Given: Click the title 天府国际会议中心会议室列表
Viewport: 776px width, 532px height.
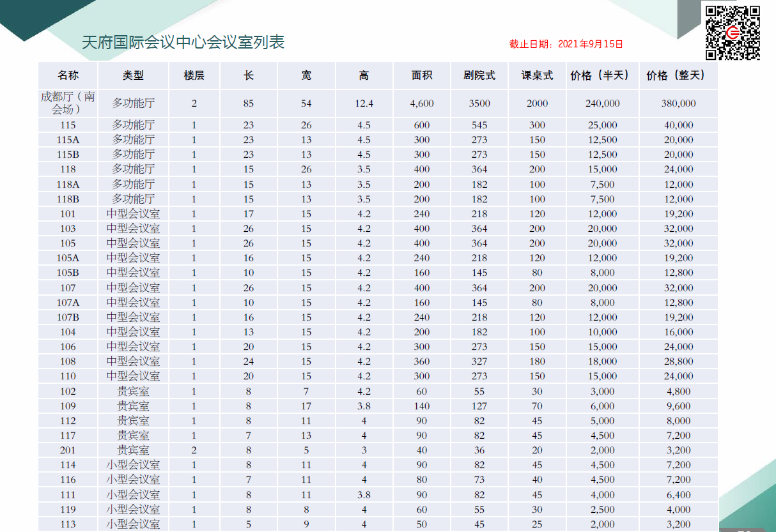Looking at the screenshot, I should (183, 42).
